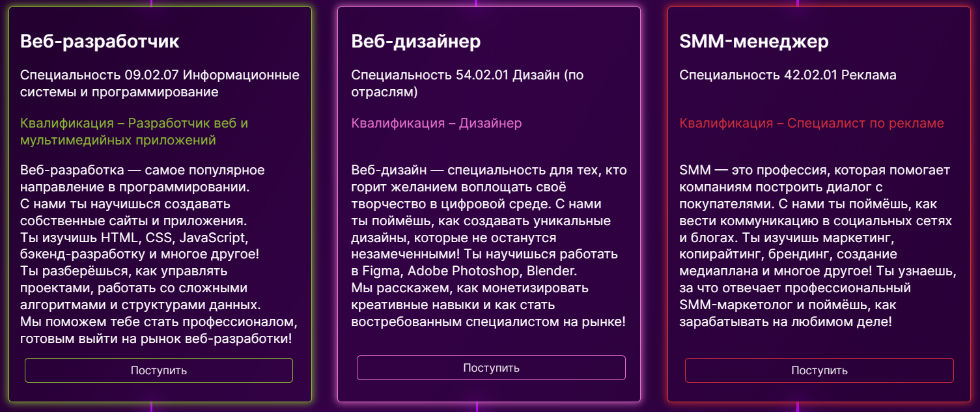Image resolution: width=980 pixels, height=412 pixels.
Task: Click the SMM profession description paragraph
Action: [x=818, y=246]
